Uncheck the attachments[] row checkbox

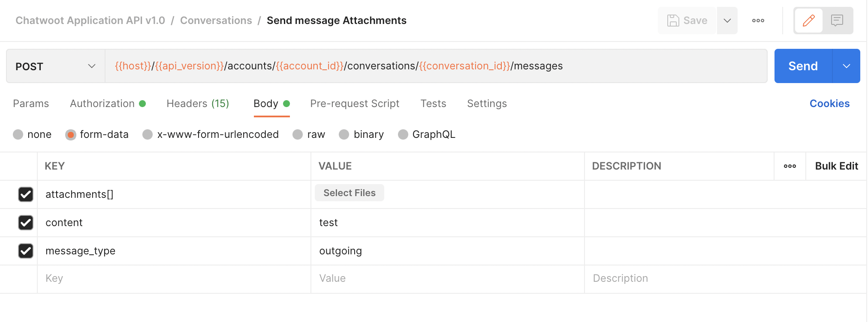(26, 194)
